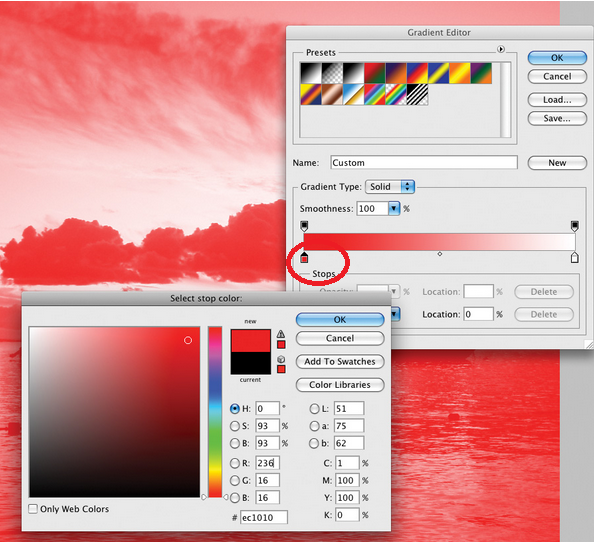Click the Save... button
594x543 pixels.
pyautogui.click(x=557, y=118)
